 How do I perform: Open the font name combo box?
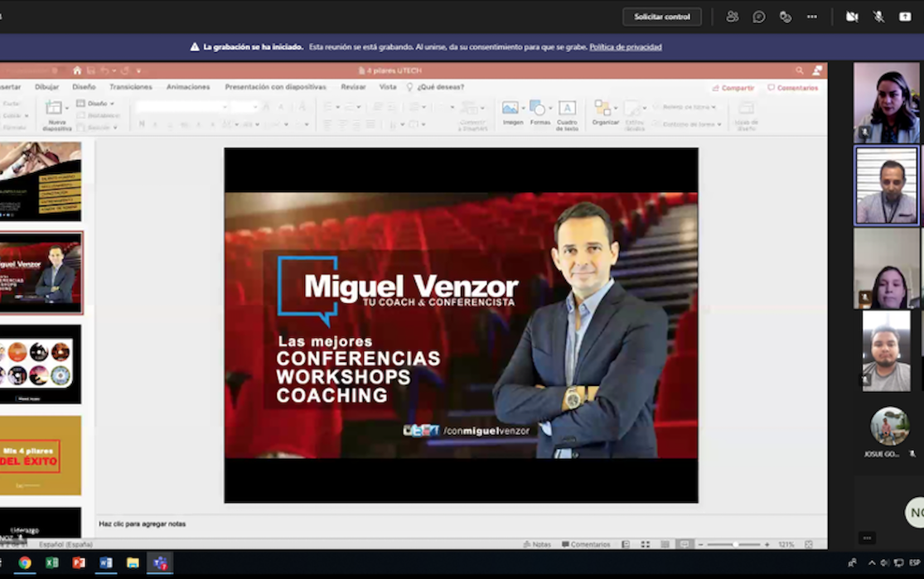point(182,107)
